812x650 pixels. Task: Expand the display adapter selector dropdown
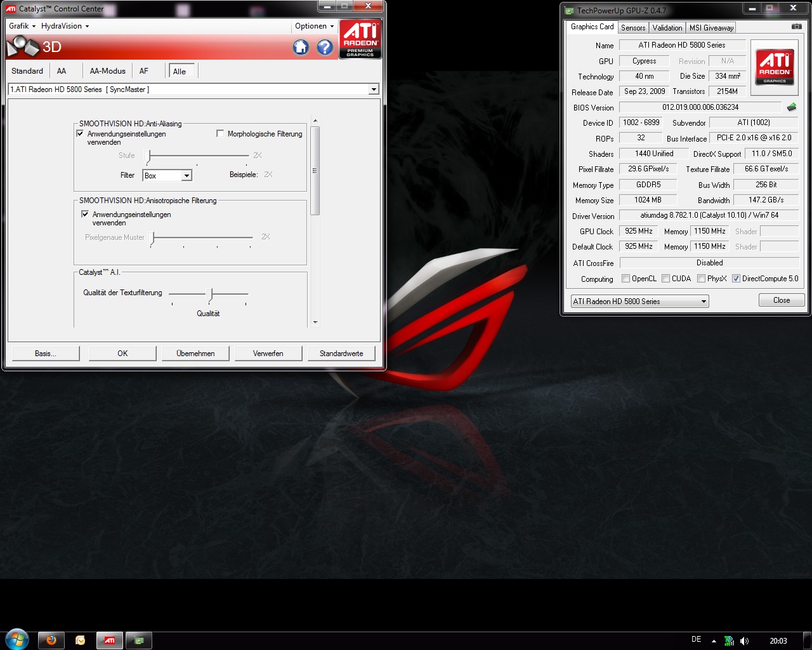pyautogui.click(x=374, y=90)
